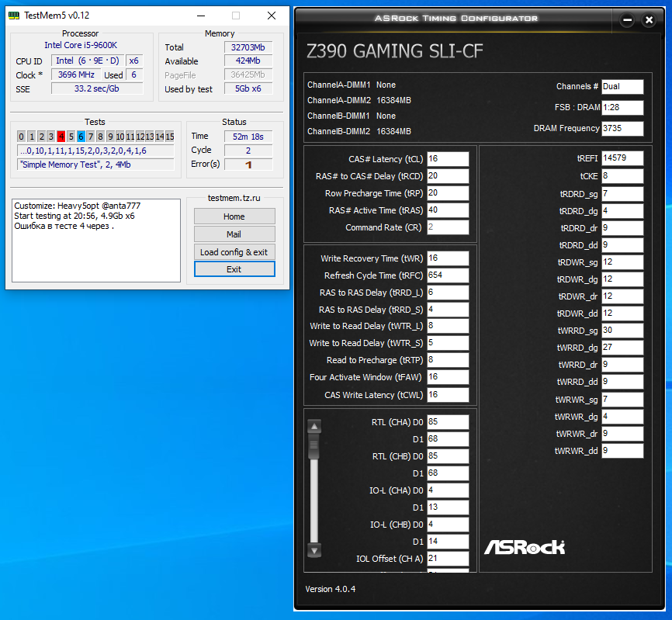Click the RTL (CHB) D0 field

tap(448, 456)
